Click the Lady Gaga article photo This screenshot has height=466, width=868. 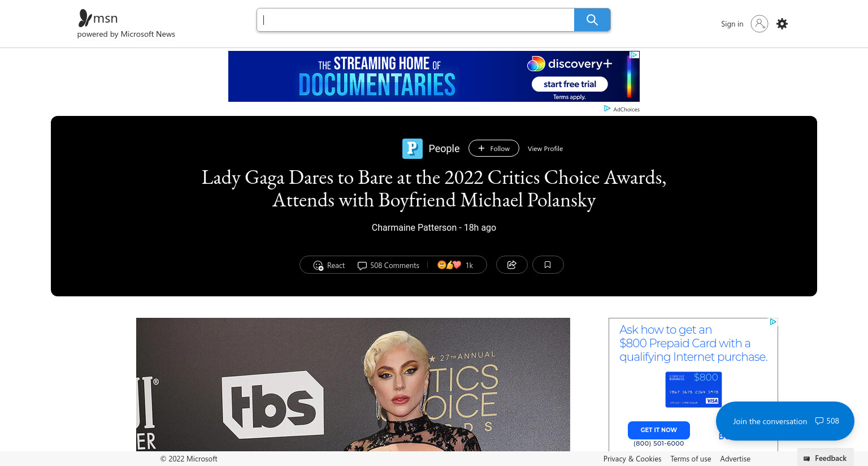click(x=353, y=385)
